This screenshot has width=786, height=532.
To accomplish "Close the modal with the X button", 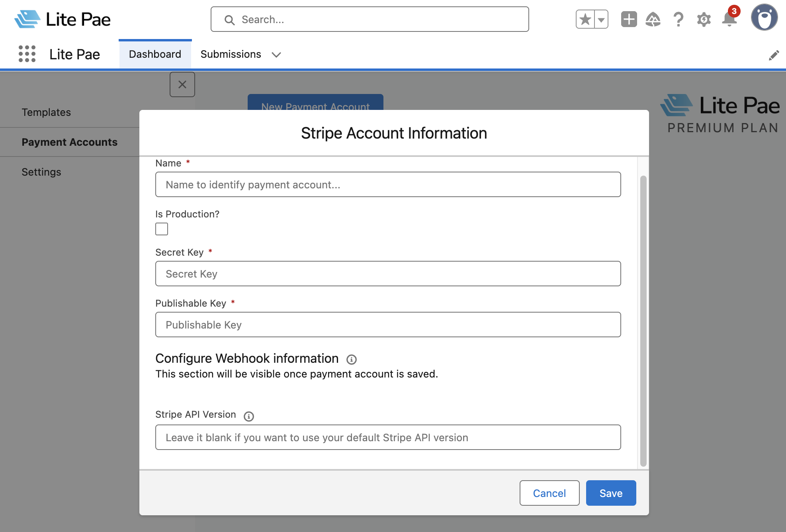I will [x=182, y=84].
